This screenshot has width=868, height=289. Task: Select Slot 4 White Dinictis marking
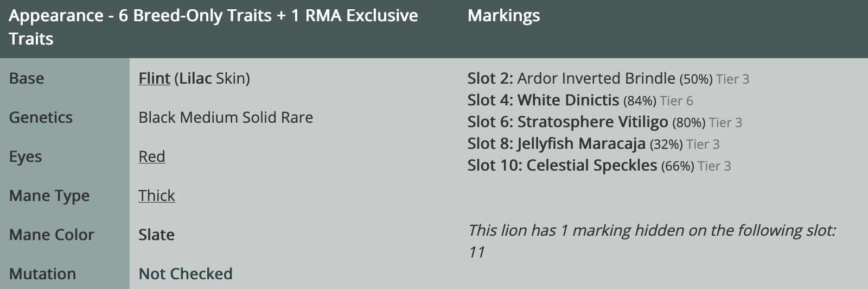point(568,100)
